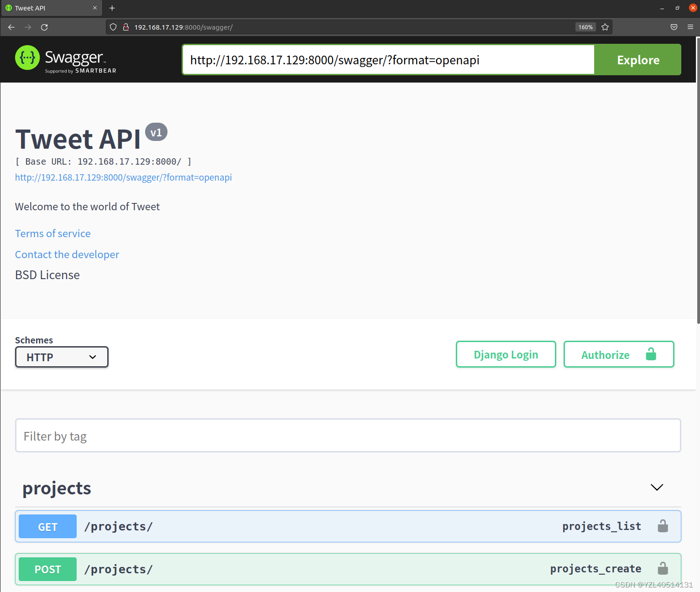Open the Pocket save icon

(x=674, y=27)
